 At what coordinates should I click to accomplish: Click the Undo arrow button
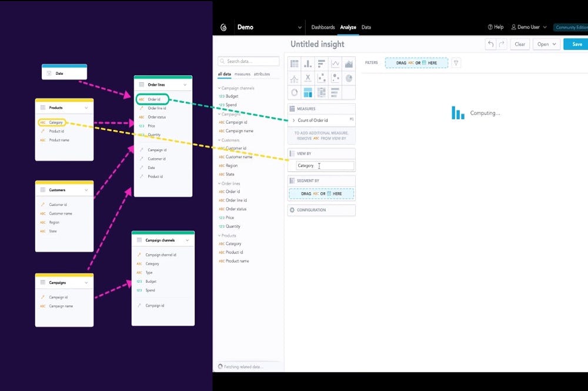point(490,44)
